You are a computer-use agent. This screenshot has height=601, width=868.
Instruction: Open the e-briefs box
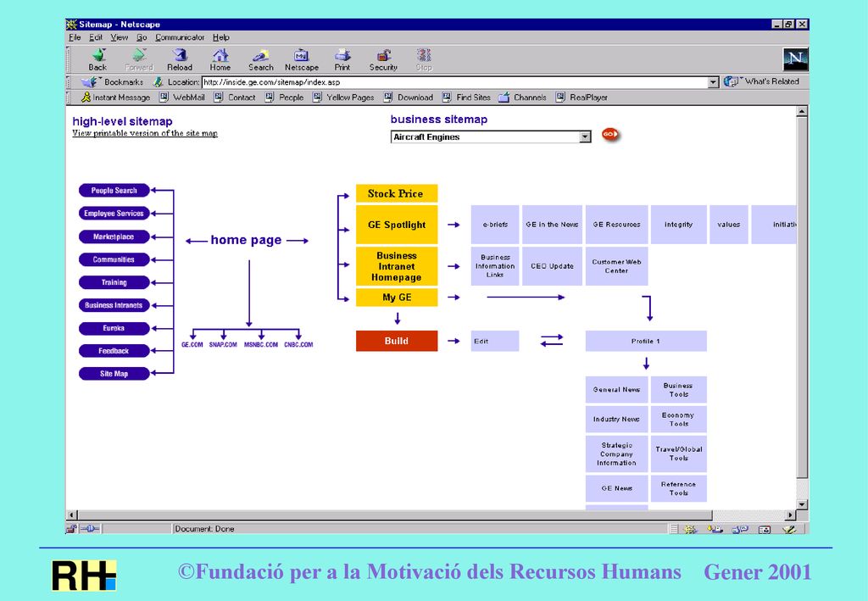point(495,225)
